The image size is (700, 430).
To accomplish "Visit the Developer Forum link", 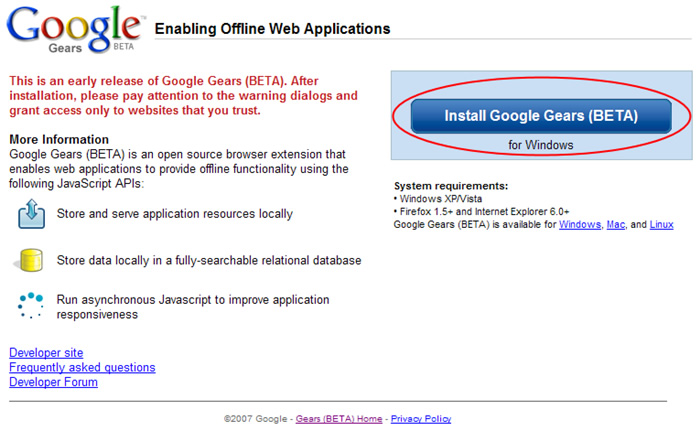I will [53, 382].
